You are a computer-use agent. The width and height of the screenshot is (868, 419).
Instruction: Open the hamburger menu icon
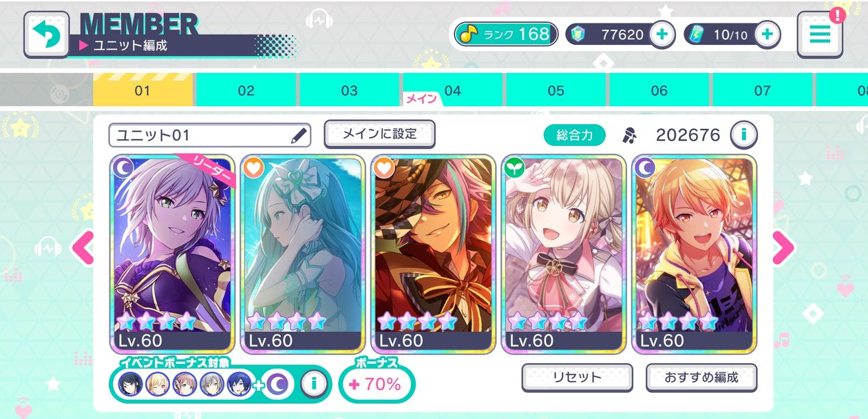pos(820,34)
